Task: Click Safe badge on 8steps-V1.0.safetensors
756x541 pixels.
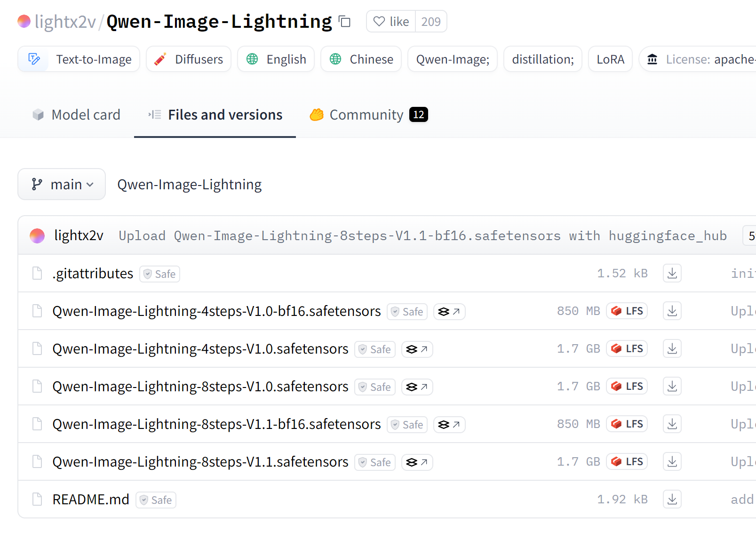Action: 375,387
